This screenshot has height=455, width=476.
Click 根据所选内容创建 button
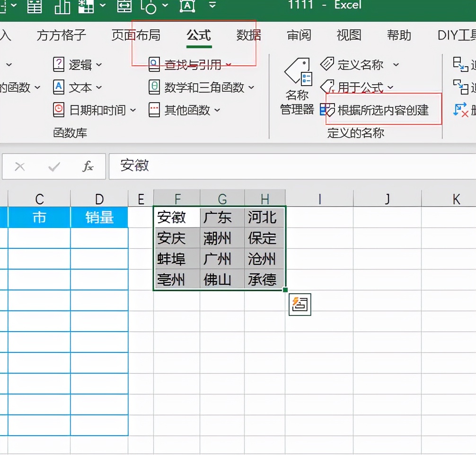[374, 110]
